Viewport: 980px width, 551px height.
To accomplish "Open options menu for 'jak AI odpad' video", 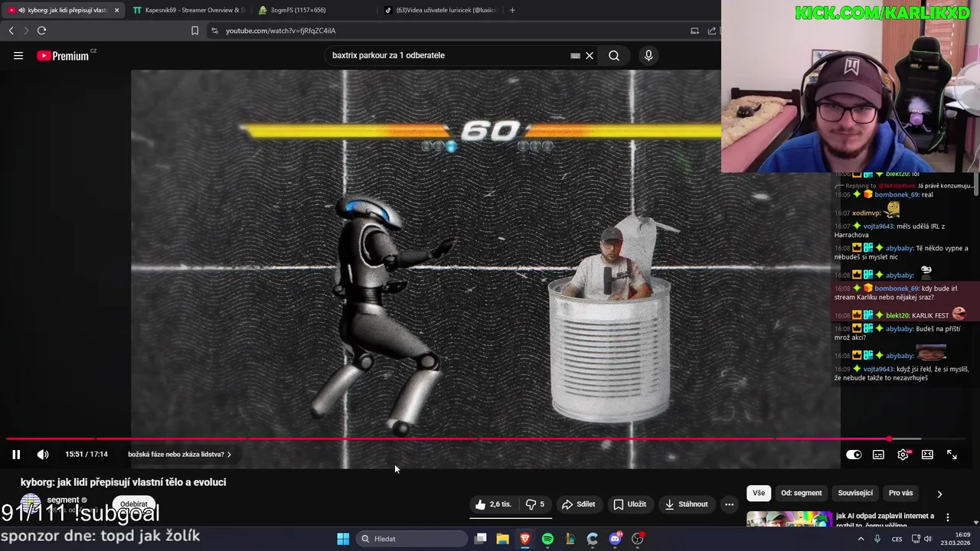I will 948,517.
